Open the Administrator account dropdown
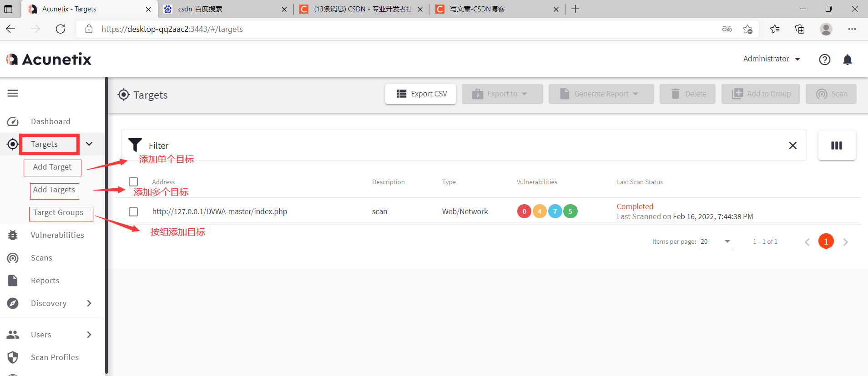 (772, 59)
